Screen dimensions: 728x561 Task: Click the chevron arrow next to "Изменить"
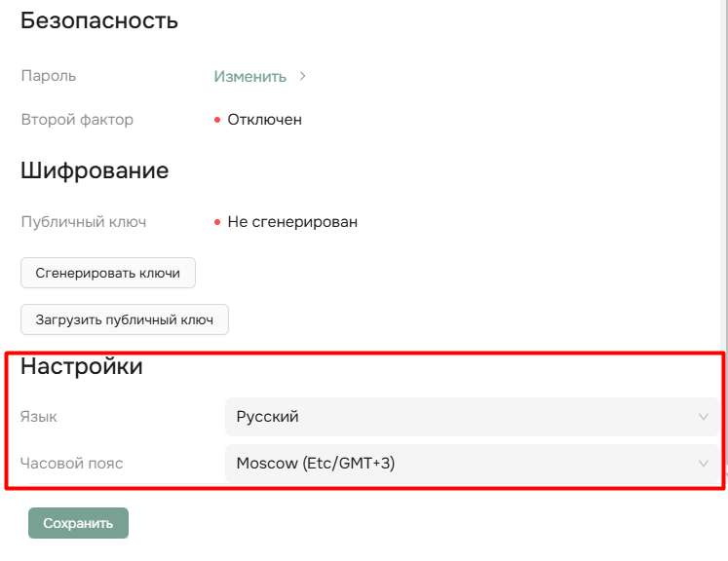coord(302,76)
